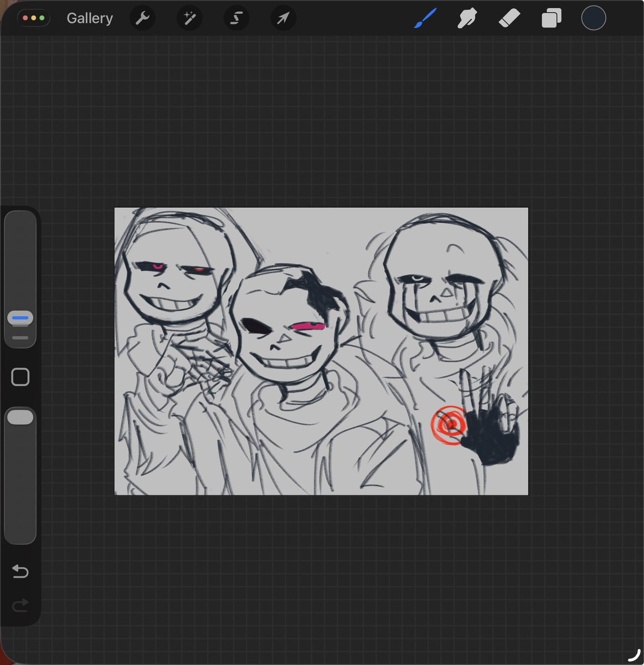Return to the Gallery

click(90, 18)
